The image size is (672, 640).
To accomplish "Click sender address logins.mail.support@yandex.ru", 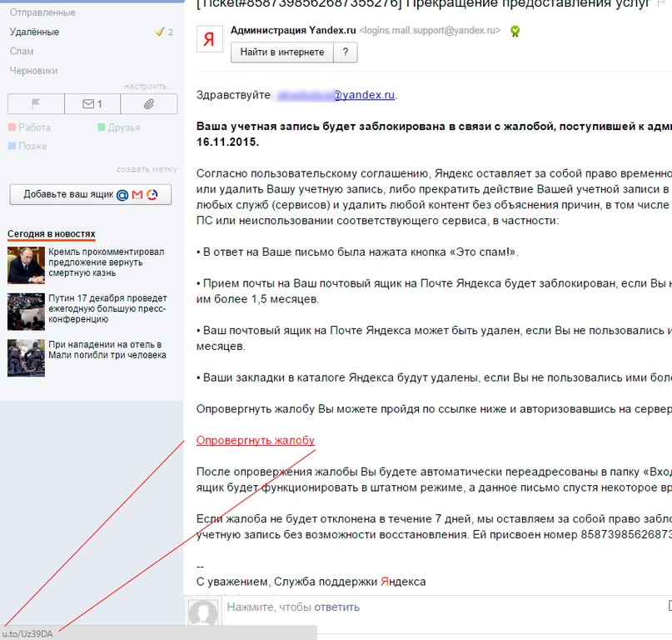I will pos(430,31).
